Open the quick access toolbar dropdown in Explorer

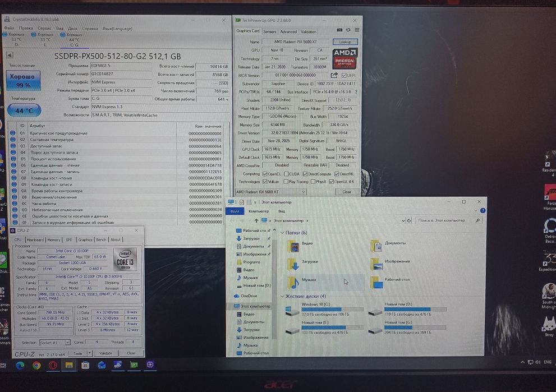point(255,202)
